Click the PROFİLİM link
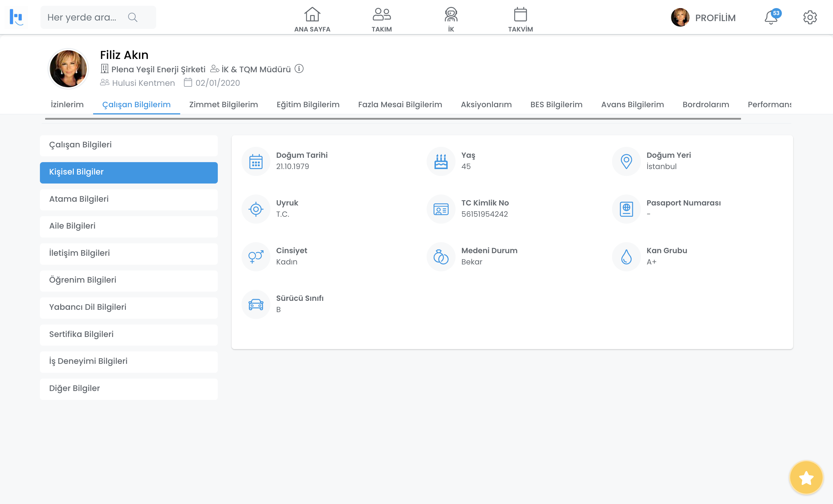 (x=715, y=18)
